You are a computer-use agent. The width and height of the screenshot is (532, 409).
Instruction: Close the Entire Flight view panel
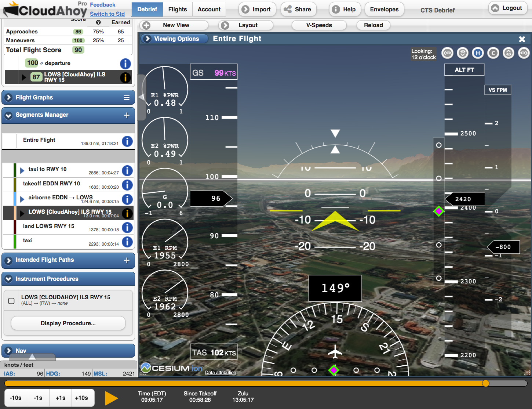click(x=522, y=39)
